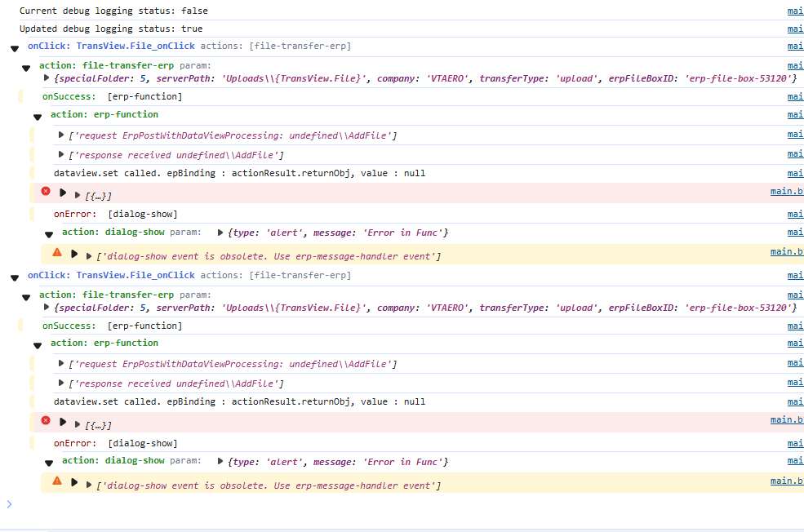Viewport: 804px width, 532px height.
Task: Expand the stack trace arrow of the second error row
Action: click(x=63, y=422)
